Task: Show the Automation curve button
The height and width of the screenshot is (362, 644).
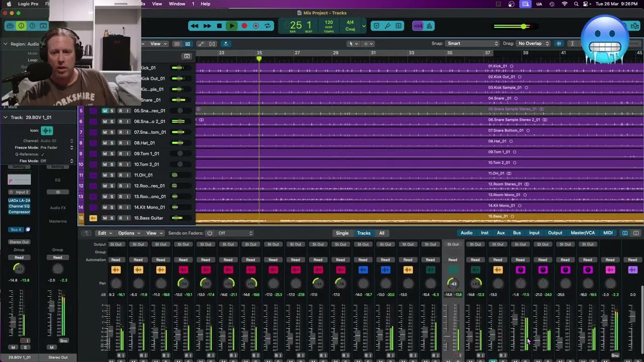Action: click(201, 44)
